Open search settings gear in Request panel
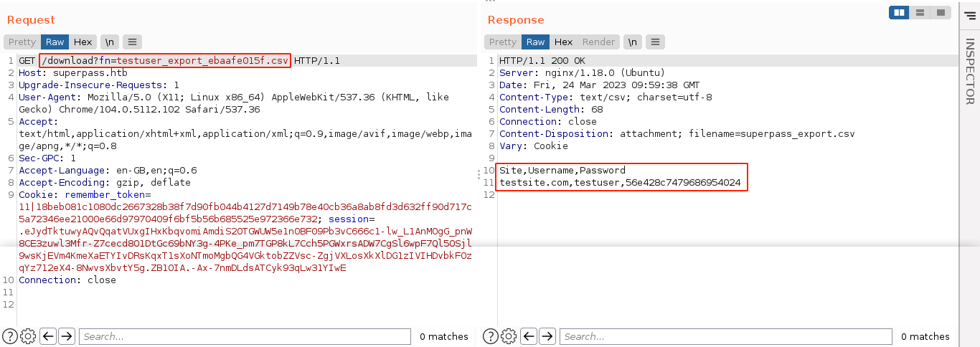The height and width of the screenshot is (347, 980). coord(29,336)
